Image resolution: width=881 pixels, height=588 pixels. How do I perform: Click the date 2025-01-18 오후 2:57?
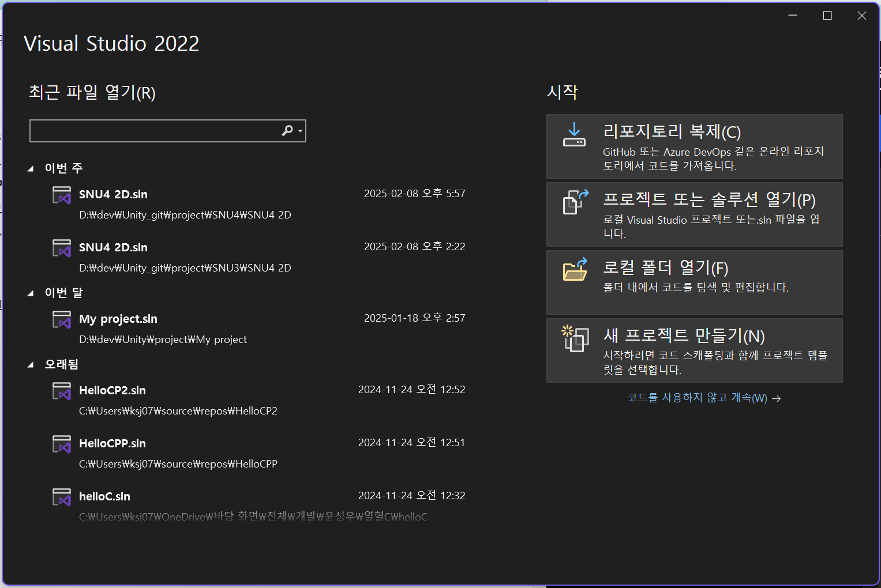coord(414,318)
